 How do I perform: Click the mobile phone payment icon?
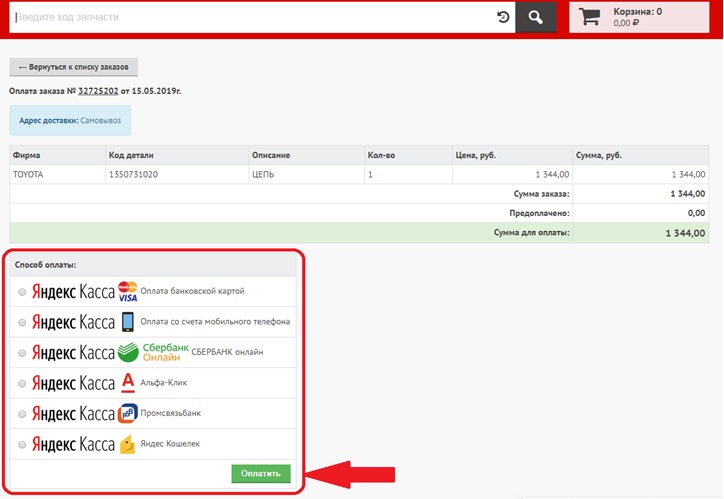127,322
